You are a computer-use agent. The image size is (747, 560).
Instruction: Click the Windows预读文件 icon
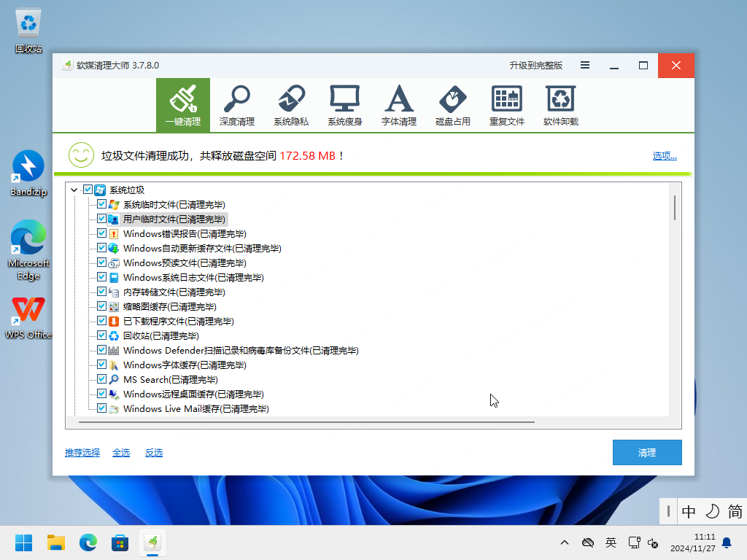(113, 262)
